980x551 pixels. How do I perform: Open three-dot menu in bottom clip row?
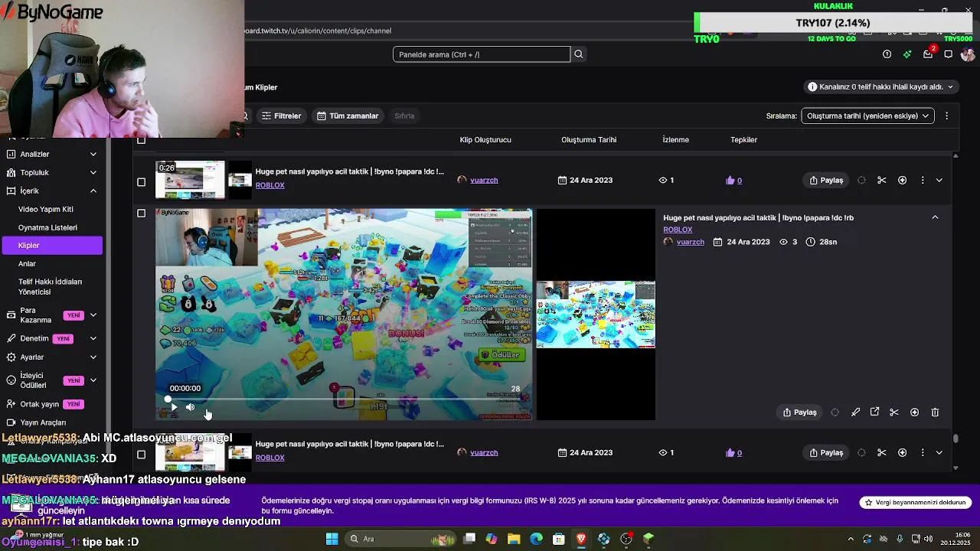(x=922, y=453)
